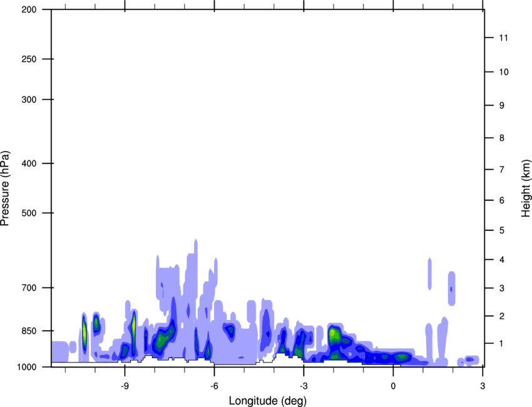
Task: Click height tick label 10
Action: click(x=504, y=72)
